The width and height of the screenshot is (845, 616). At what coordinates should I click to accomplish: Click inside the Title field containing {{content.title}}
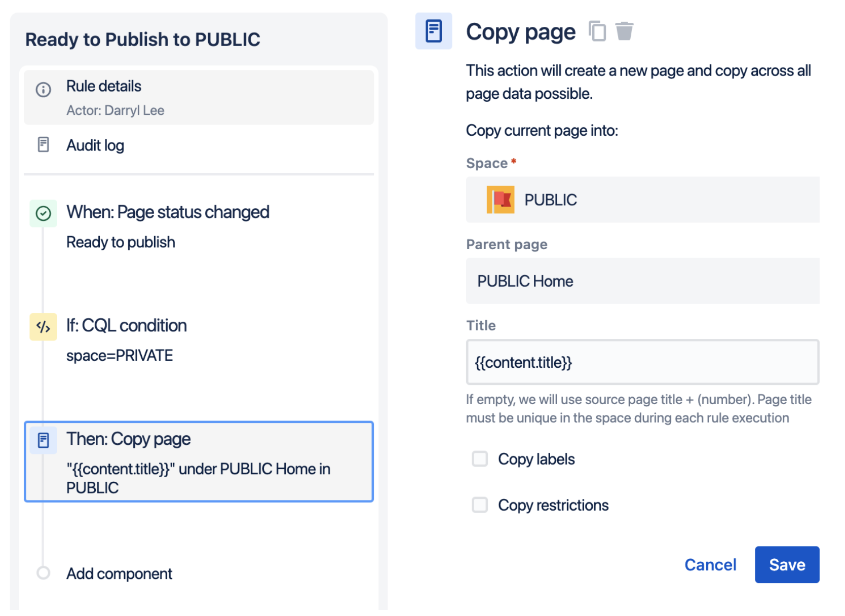(x=642, y=362)
